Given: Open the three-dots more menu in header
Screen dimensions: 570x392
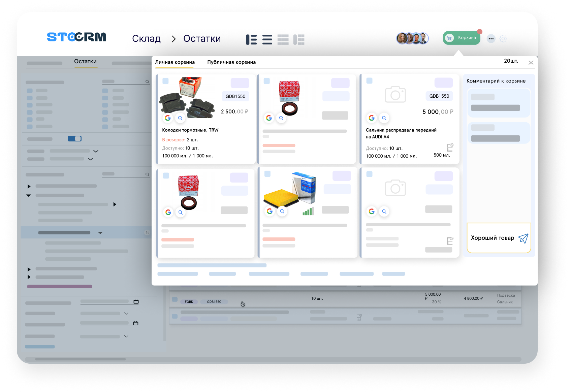Looking at the screenshot, I should [x=491, y=39].
